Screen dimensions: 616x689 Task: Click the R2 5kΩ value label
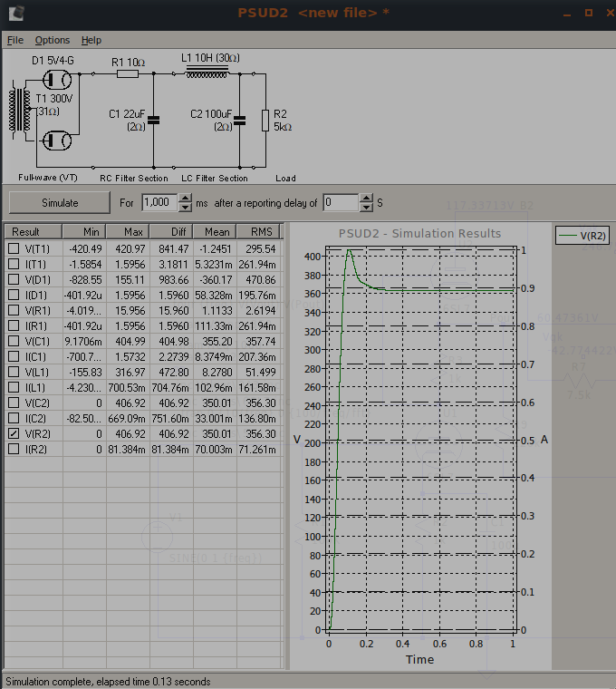click(283, 127)
